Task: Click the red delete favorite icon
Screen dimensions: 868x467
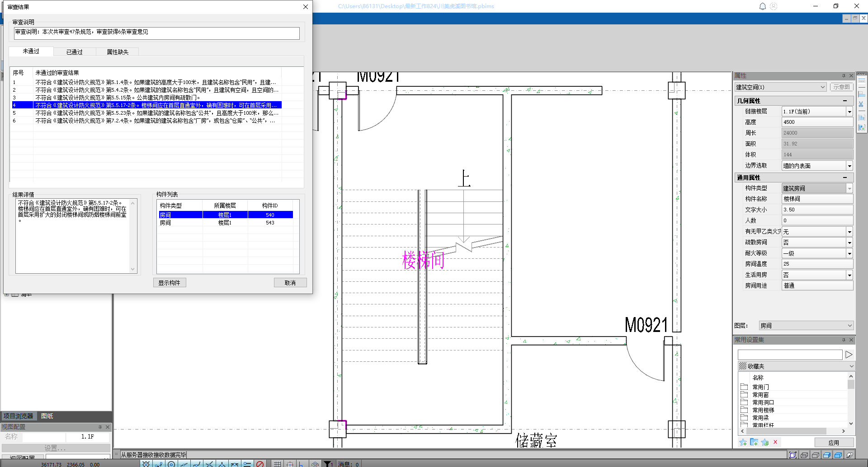Action: (x=775, y=443)
